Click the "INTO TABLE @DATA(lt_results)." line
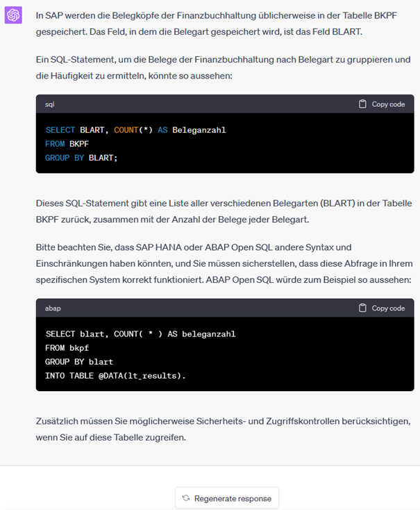The width and height of the screenshot is (420, 510). click(116, 375)
